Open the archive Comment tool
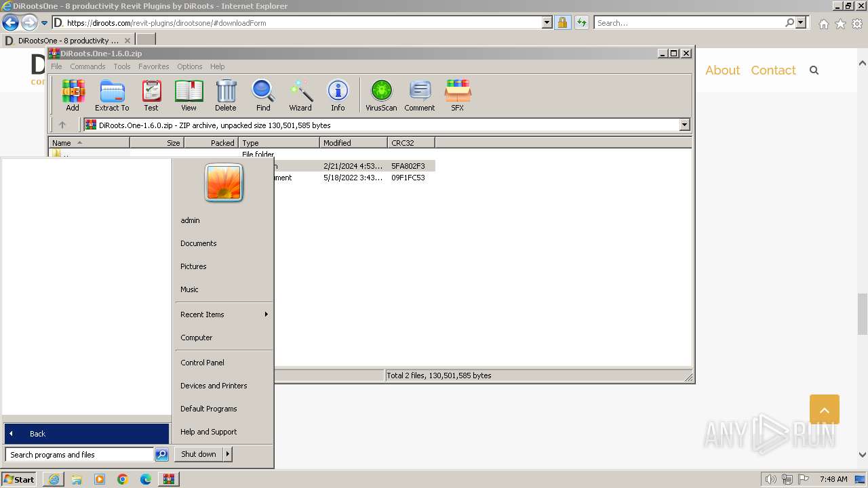Screen dimensions: 868x488 coord(420,95)
